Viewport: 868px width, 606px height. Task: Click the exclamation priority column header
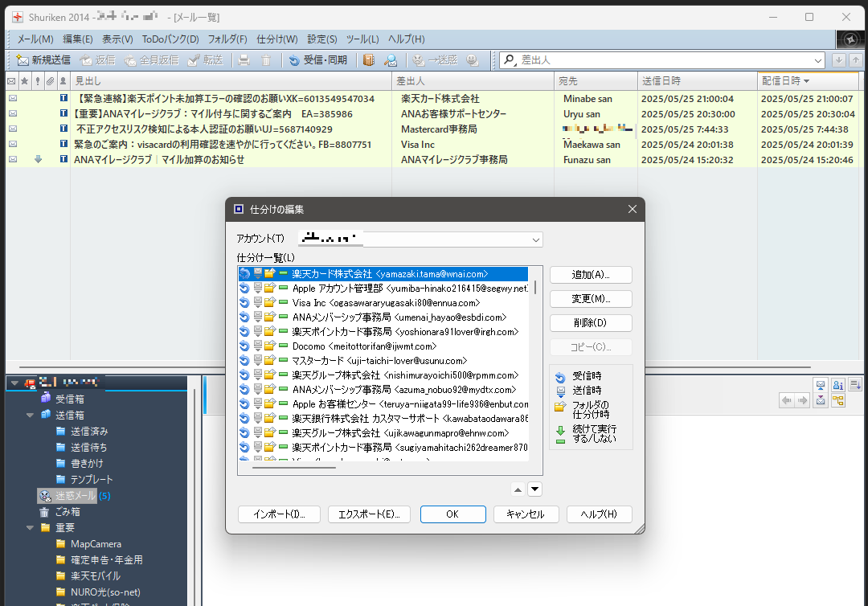pyautogui.click(x=38, y=81)
